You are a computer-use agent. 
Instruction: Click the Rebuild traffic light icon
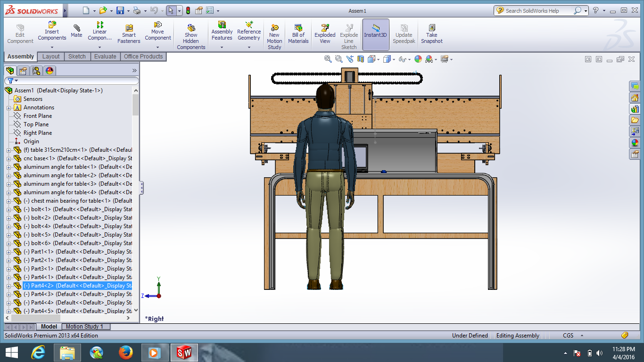pos(188,10)
